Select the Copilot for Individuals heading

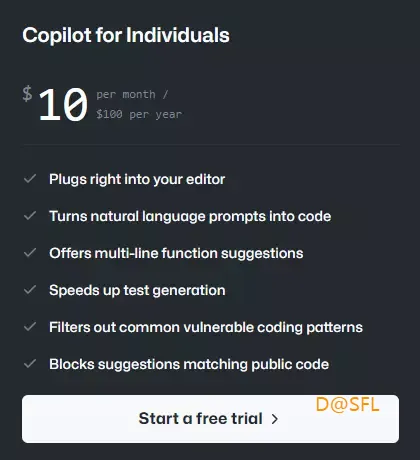[126, 35]
